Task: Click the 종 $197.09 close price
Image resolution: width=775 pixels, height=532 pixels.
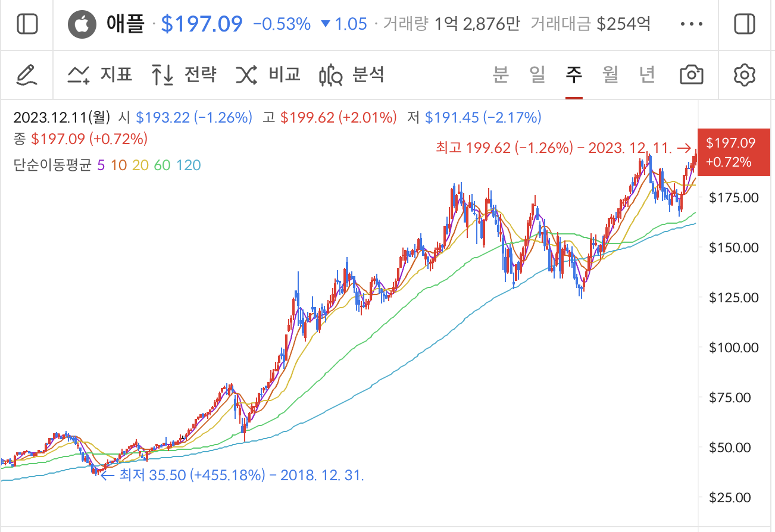Action: [x=80, y=140]
